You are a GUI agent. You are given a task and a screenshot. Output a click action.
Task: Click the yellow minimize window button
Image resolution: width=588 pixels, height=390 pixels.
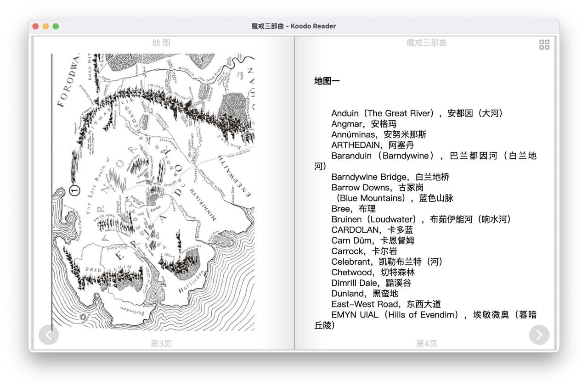click(46, 26)
